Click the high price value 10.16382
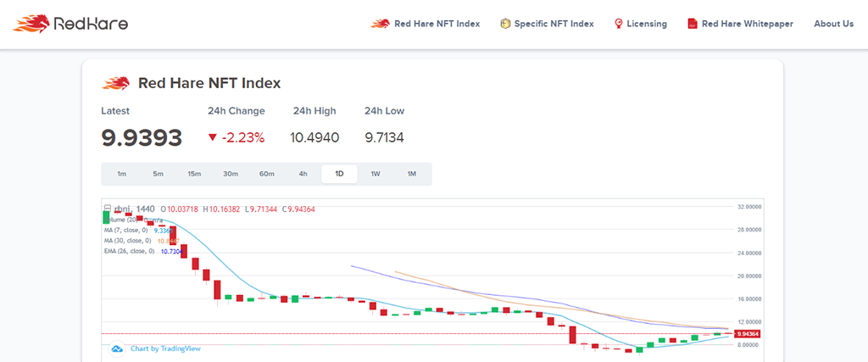This screenshot has height=362, width=868. coord(224,209)
